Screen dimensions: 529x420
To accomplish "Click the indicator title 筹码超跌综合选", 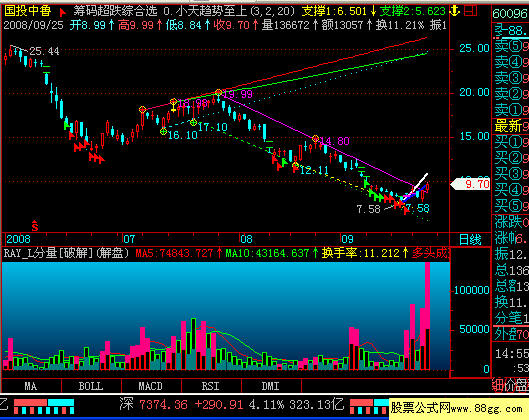I will [x=115, y=11].
